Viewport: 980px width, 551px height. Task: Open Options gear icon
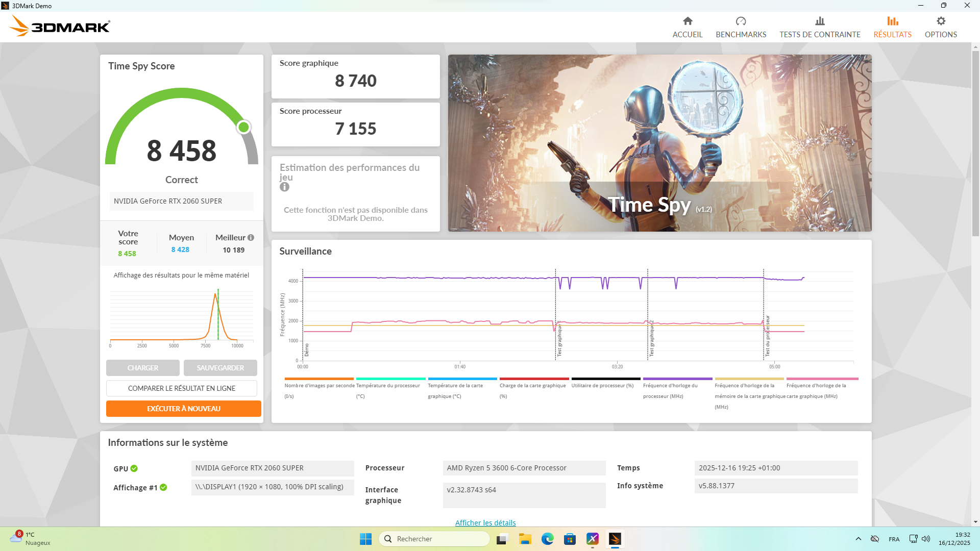pyautogui.click(x=941, y=21)
